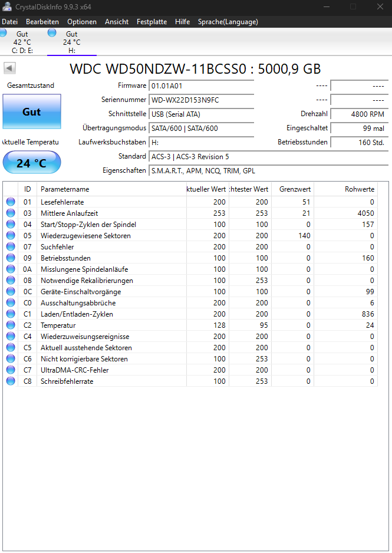Click the status orb for Mittlere Anlaufzeit
The width and height of the screenshot is (392, 553).
(x=11, y=213)
